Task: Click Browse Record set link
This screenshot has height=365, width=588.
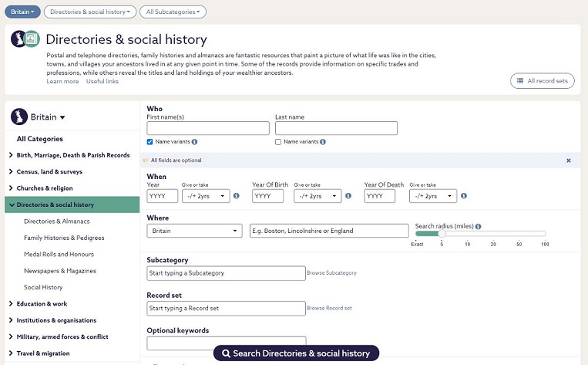Action: pos(329,308)
